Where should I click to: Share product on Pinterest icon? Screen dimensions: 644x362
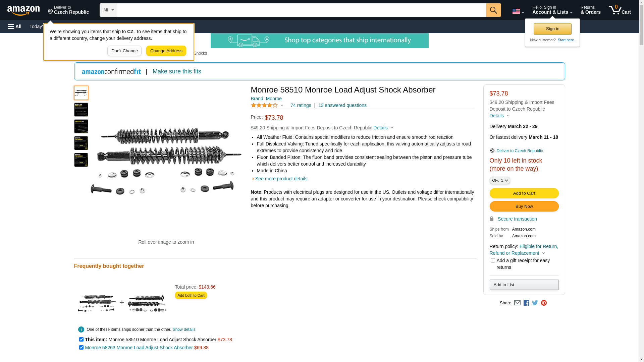[x=544, y=303]
